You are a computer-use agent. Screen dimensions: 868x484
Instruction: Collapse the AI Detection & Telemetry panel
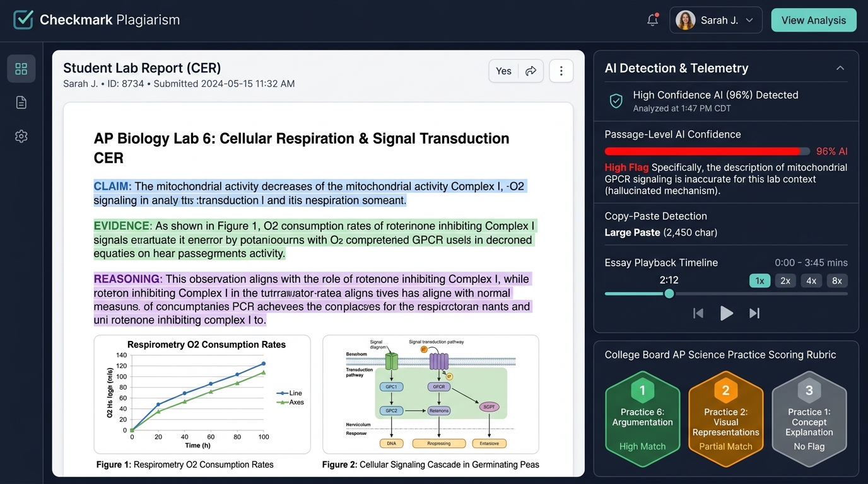pyautogui.click(x=840, y=68)
